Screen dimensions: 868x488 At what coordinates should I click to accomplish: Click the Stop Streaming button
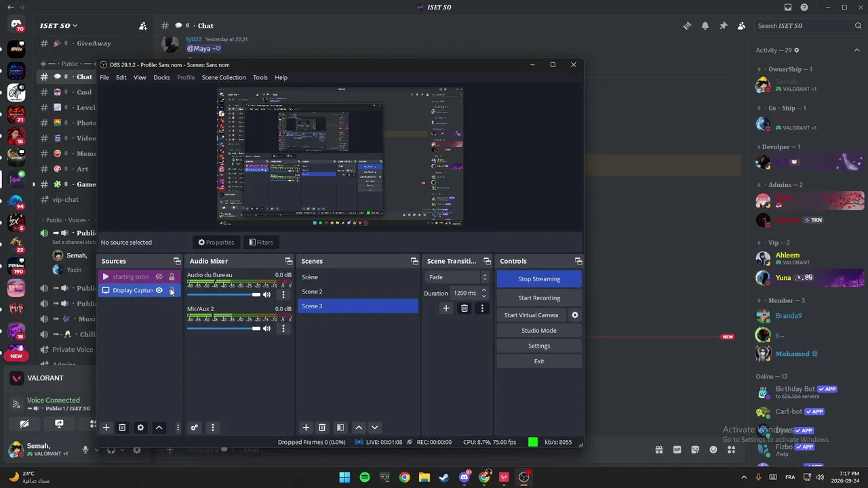pyautogui.click(x=539, y=279)
